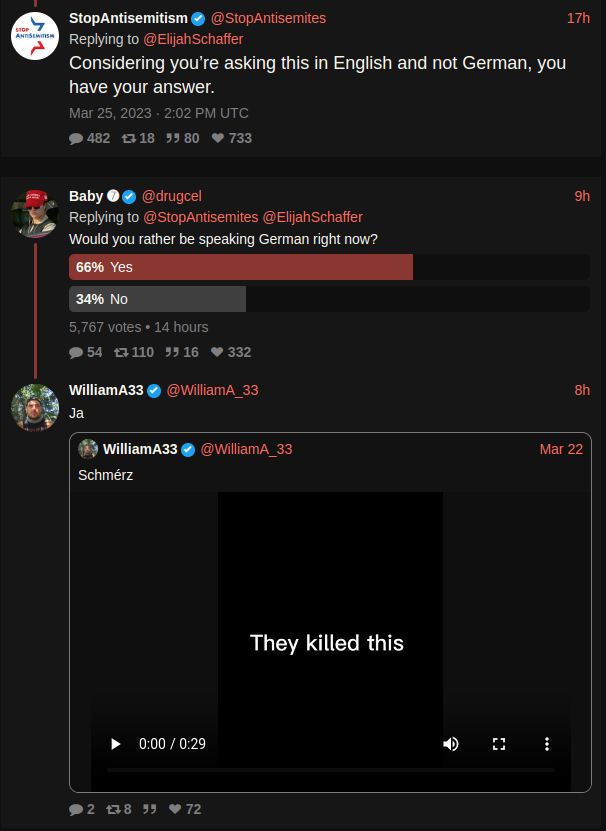Open the "17h" tweet timestamp link

pos(578,18)
